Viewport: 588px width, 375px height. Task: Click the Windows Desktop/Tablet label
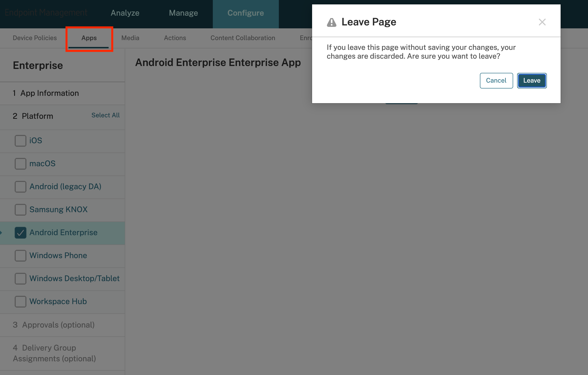click(75, 278)
